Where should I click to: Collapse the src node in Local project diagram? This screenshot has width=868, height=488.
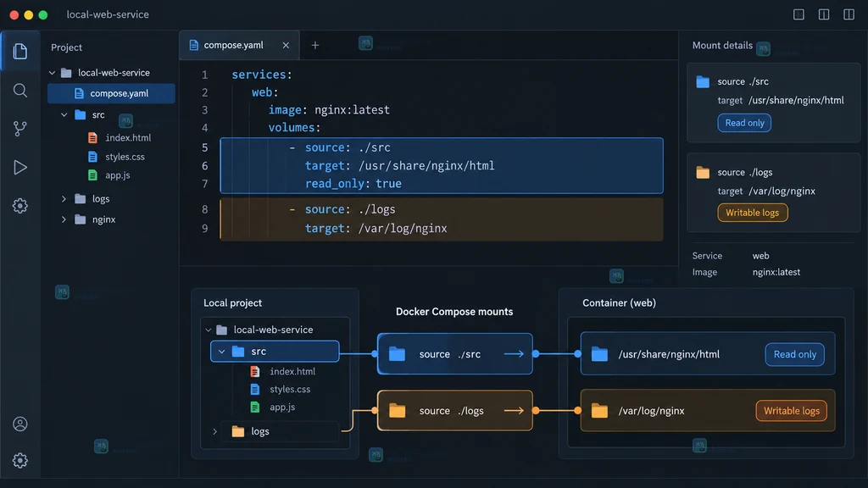221,352
